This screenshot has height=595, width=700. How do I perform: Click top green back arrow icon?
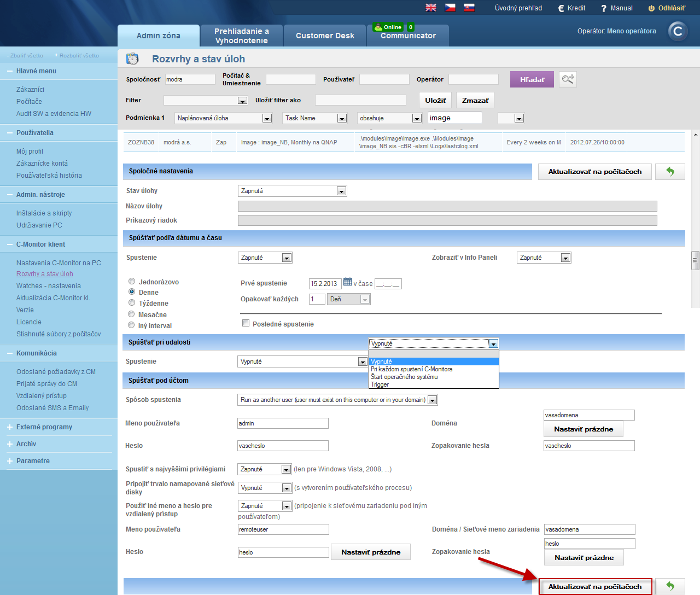[x=670, y=172]
